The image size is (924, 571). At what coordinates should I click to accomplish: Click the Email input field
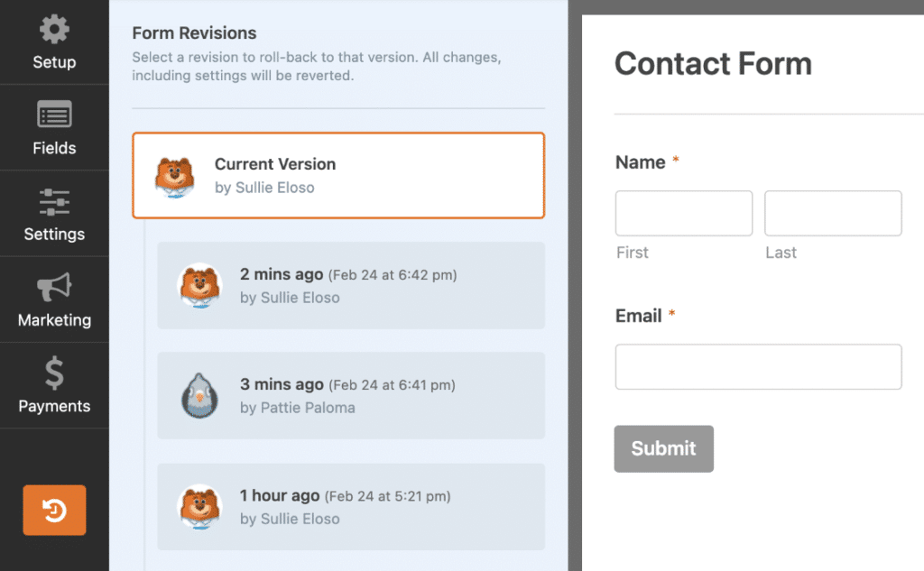[x=758, y=366]
